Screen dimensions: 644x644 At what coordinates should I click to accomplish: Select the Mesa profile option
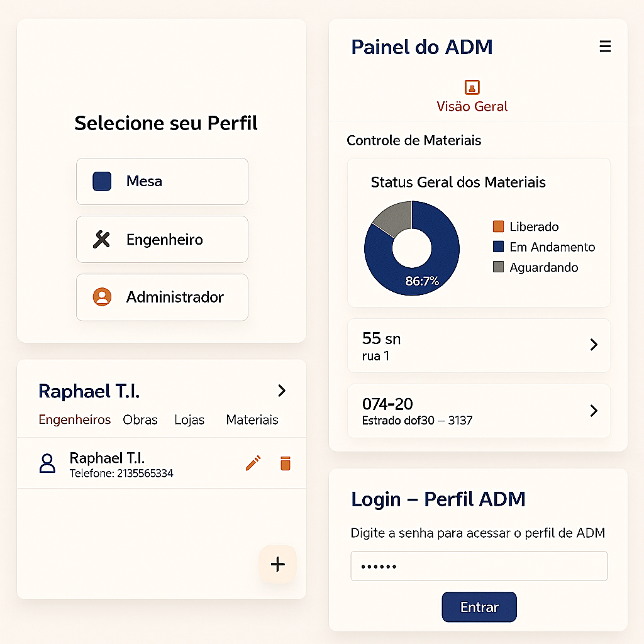[162, 181]
